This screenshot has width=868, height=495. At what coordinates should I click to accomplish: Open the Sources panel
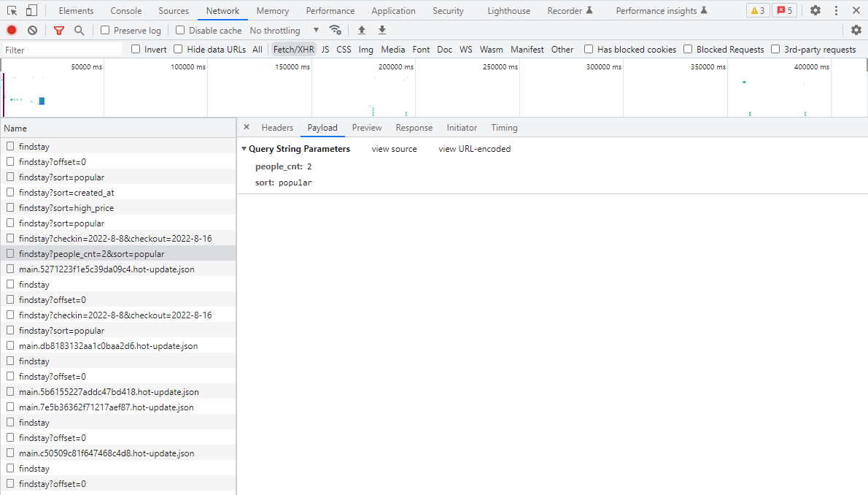(174, 10)
